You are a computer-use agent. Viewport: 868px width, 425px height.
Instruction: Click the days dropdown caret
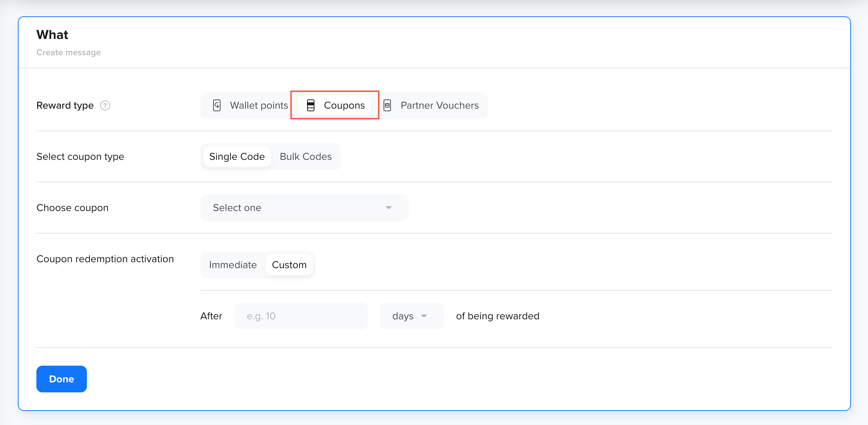point(424,316)
